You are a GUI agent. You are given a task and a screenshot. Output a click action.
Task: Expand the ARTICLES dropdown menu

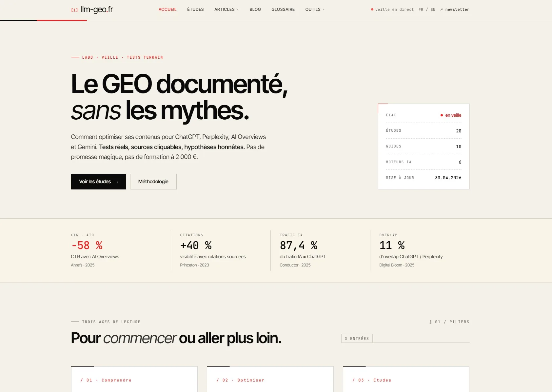pos(227,10)
